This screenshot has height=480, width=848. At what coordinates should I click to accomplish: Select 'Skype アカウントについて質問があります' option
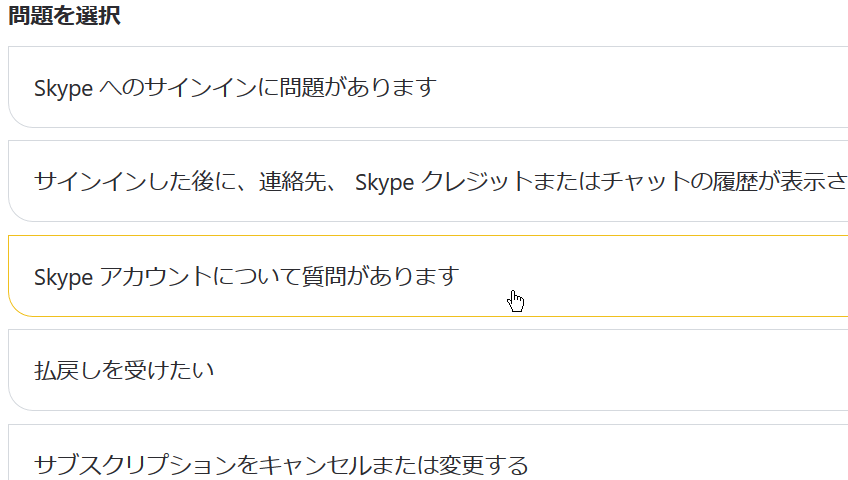click(428, 276)
